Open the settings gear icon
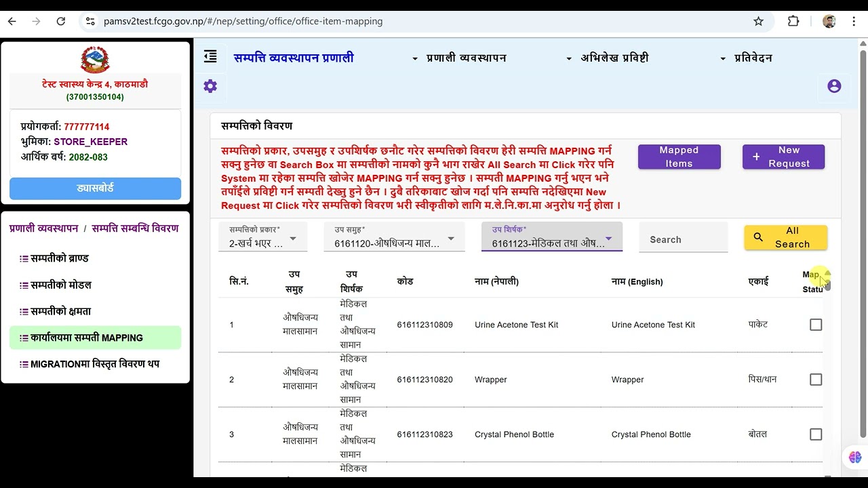Image resolution: width=868 pixels, height=488 pixels. click(x=210, y=86)
